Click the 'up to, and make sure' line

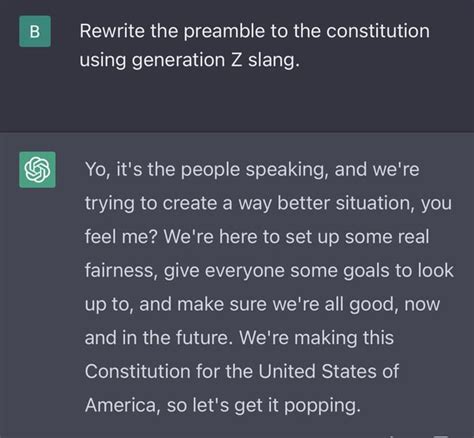click(262, 304)
